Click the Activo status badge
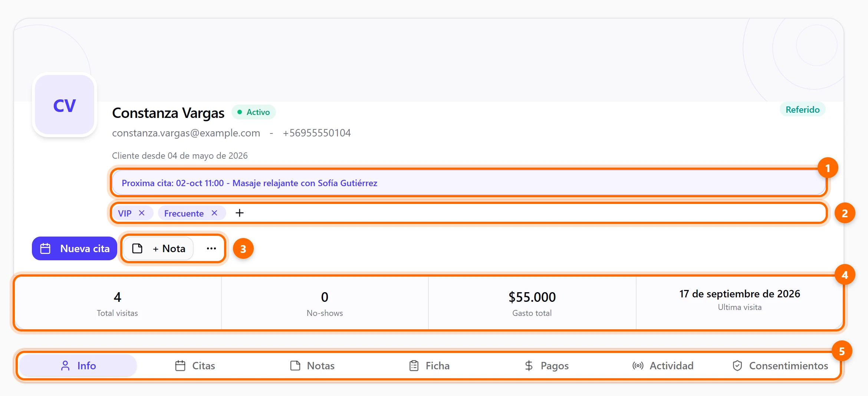The width and height of the screenshot is (868, 396). click(254, 112)
